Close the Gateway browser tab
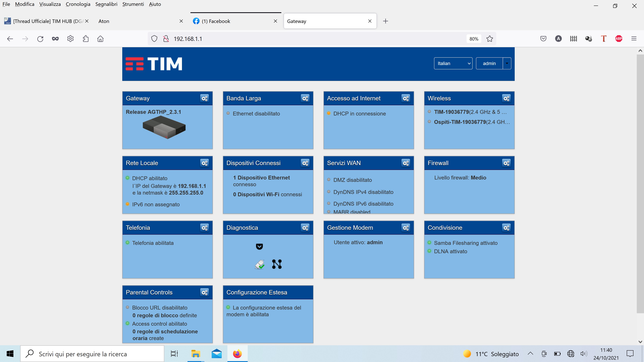The height and width of the screenshot is (362, 644). 370,21
